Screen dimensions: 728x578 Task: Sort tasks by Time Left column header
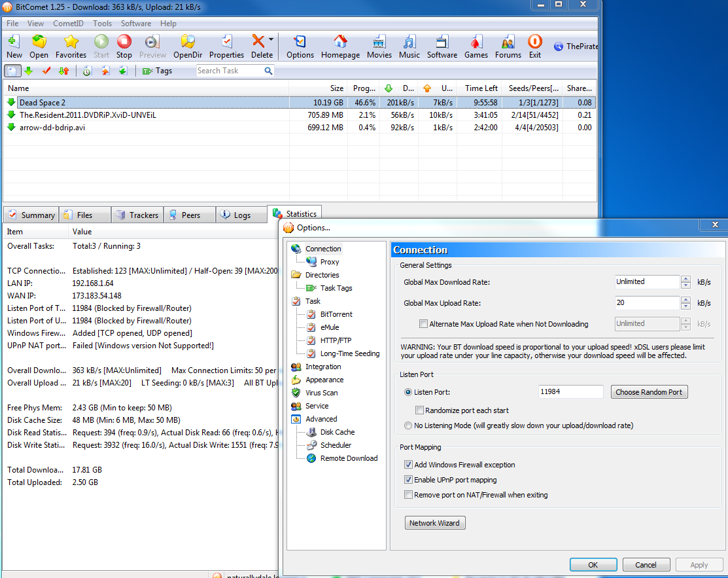[x=479, y=88]
